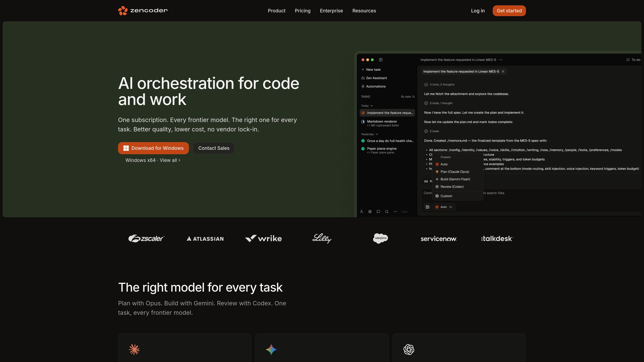Toggle the sidebar panel icon in app window
Viewport: 644px width, 362px height.
[381, 60]
